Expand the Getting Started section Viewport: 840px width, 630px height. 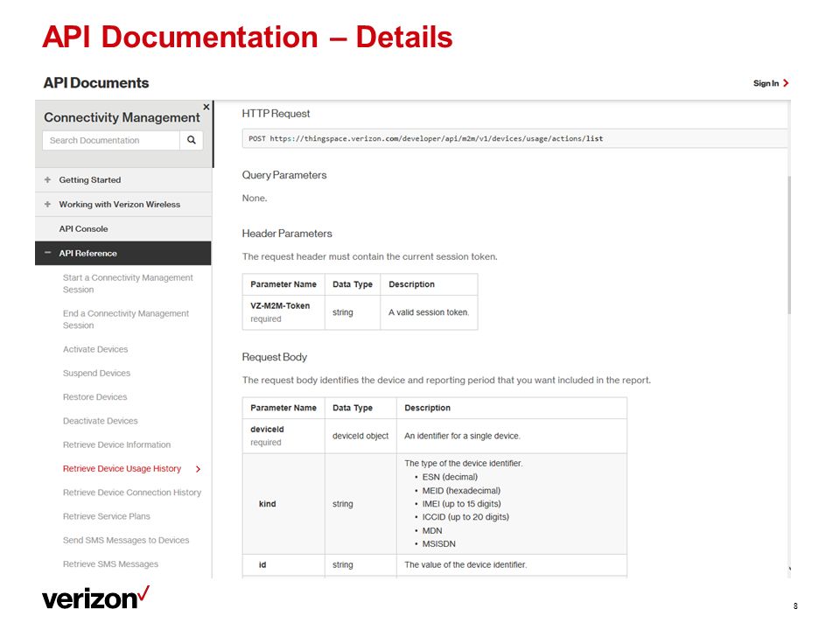tap(47, 180)
